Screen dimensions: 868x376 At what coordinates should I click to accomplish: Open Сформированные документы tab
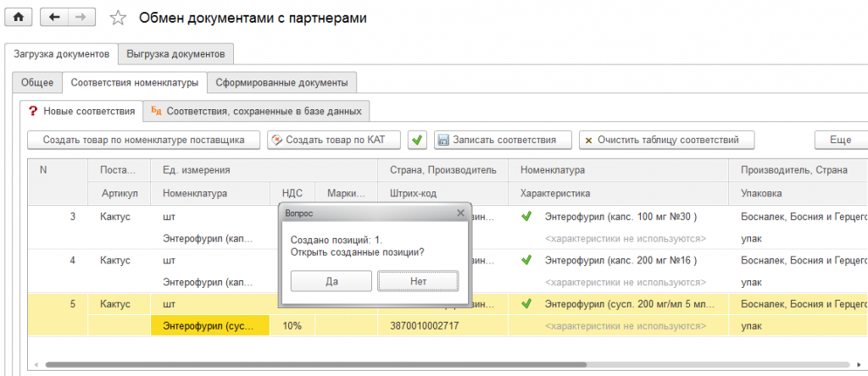coord(281,83)
